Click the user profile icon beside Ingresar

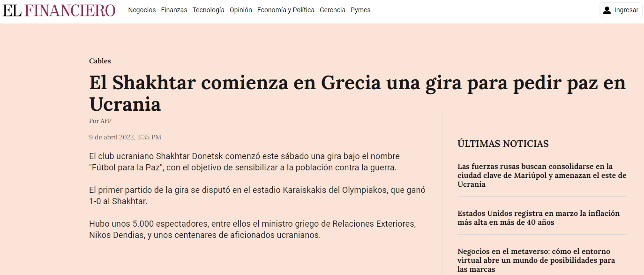click(x=607, y=10)
